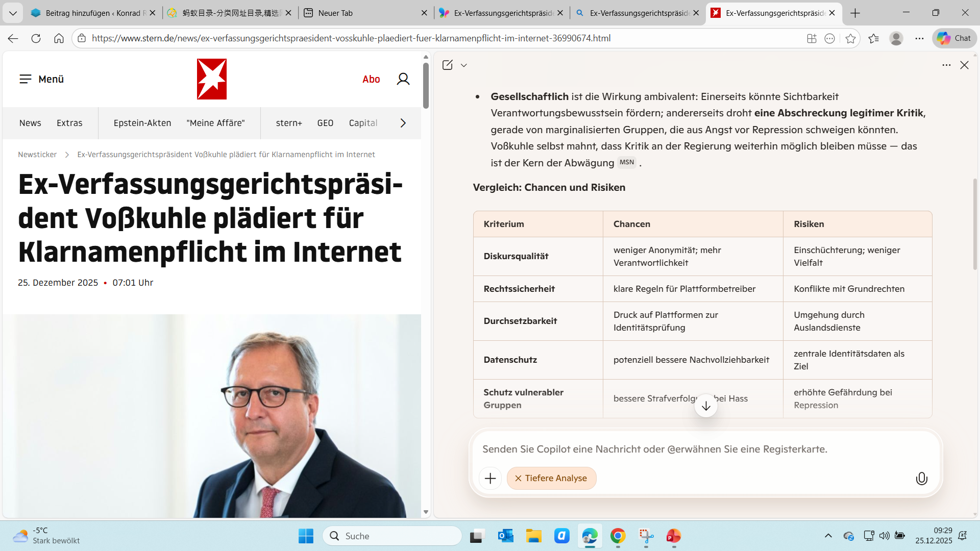This screenshot has height=551, width=980.
Task: Click the plus button in Copilot composer
Action: tap(490, 479)
